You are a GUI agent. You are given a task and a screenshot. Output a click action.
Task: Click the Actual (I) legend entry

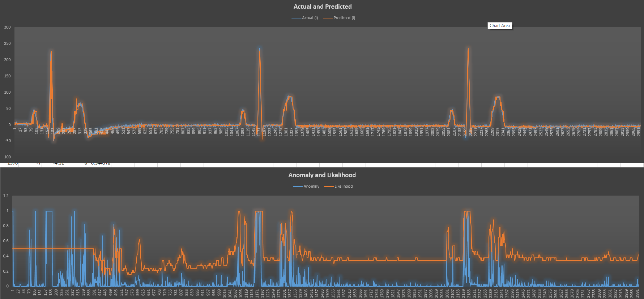(305, 18)
